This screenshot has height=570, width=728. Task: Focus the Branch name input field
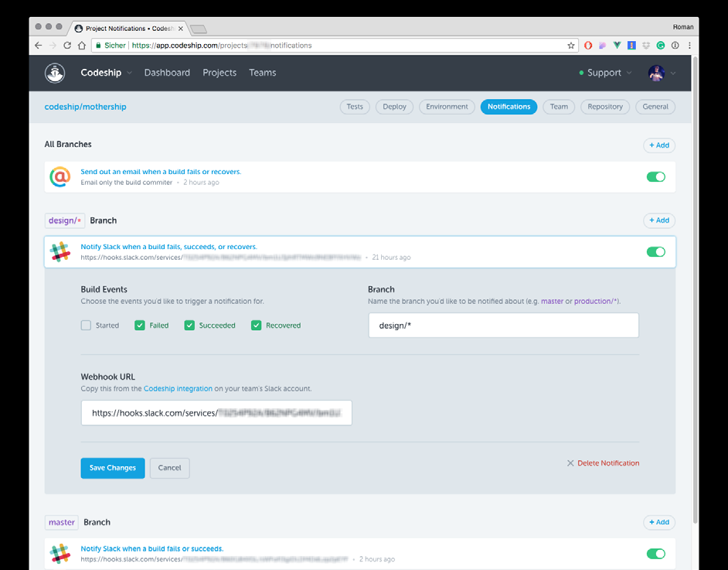(503, 325)
